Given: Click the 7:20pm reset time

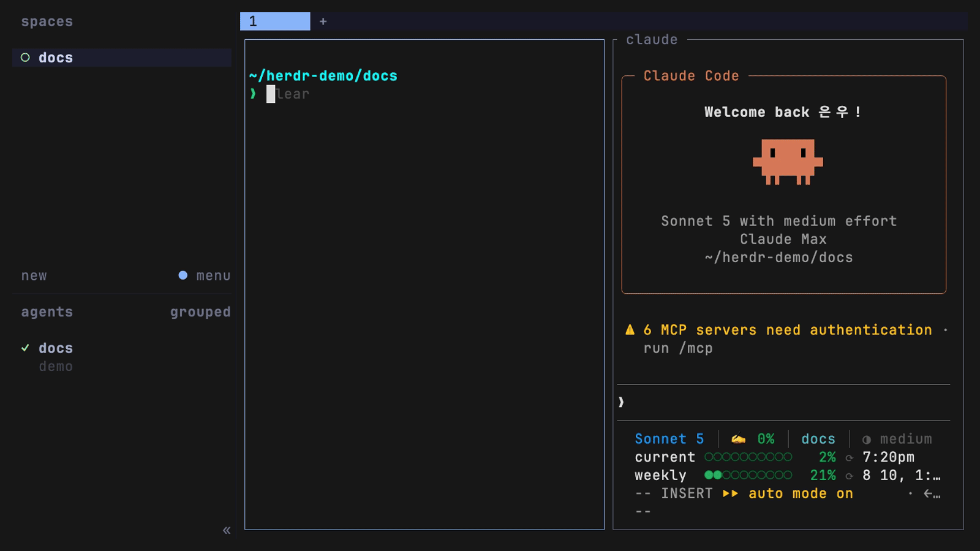Looking at the screenshot, I should 888,457.
